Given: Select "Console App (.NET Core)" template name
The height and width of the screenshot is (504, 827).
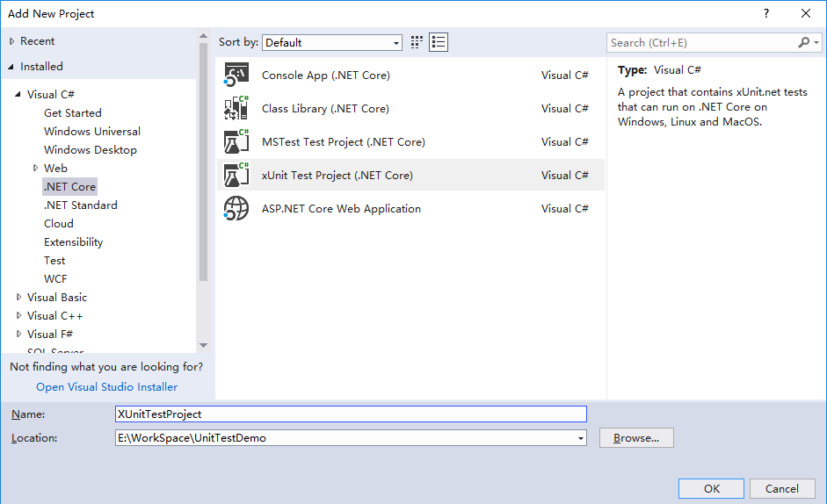Looking at the screenshot, I should pyautogui.click(x=326, y=76).
